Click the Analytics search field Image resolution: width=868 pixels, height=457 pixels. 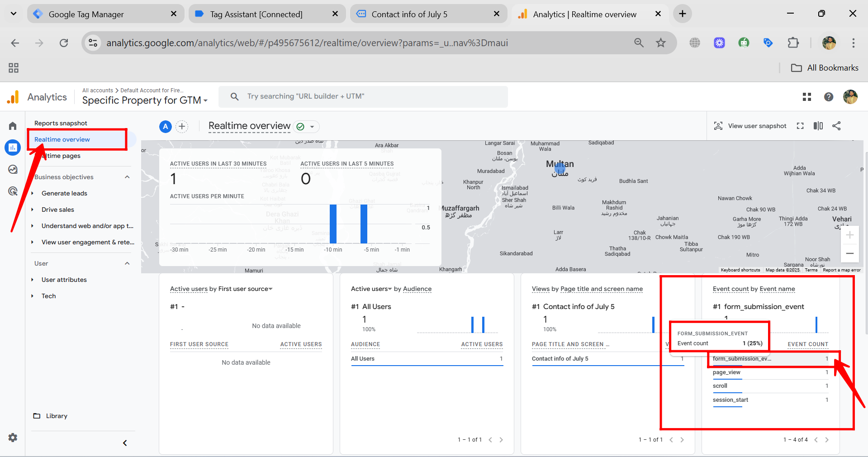[x=363, y=96]
